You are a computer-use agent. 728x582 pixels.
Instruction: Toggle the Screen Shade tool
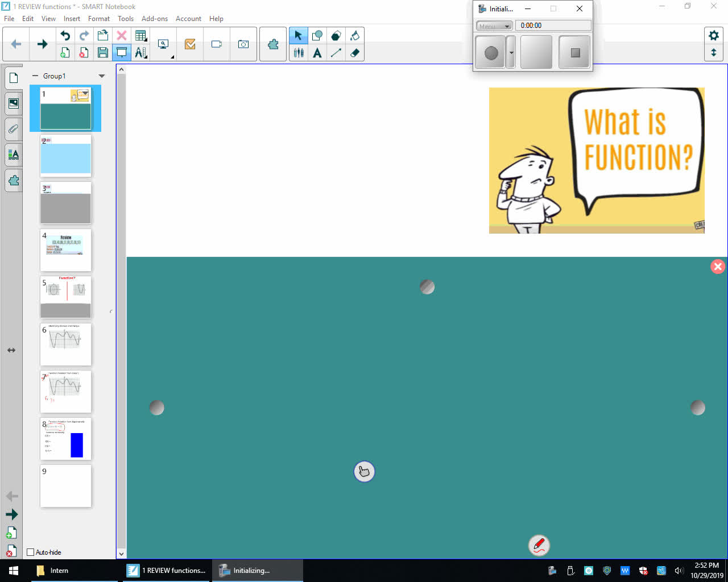click(x=122, y=53)
